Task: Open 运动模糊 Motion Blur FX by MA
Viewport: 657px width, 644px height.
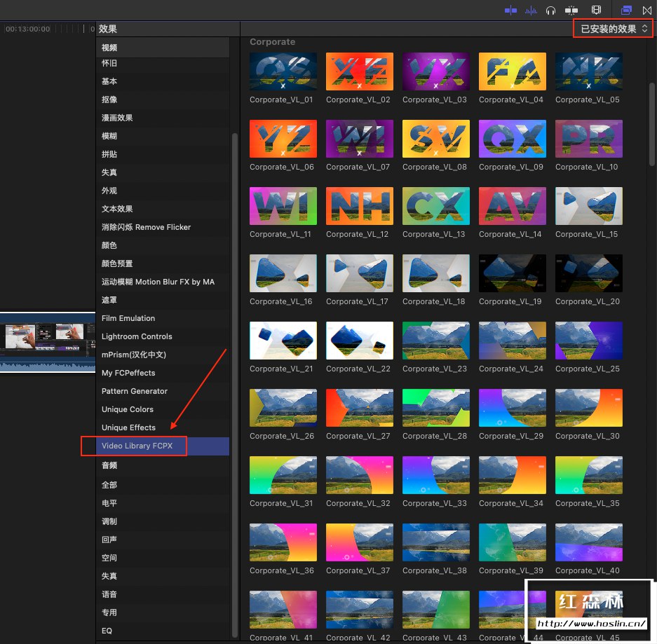Action: [x=163, y=282]
